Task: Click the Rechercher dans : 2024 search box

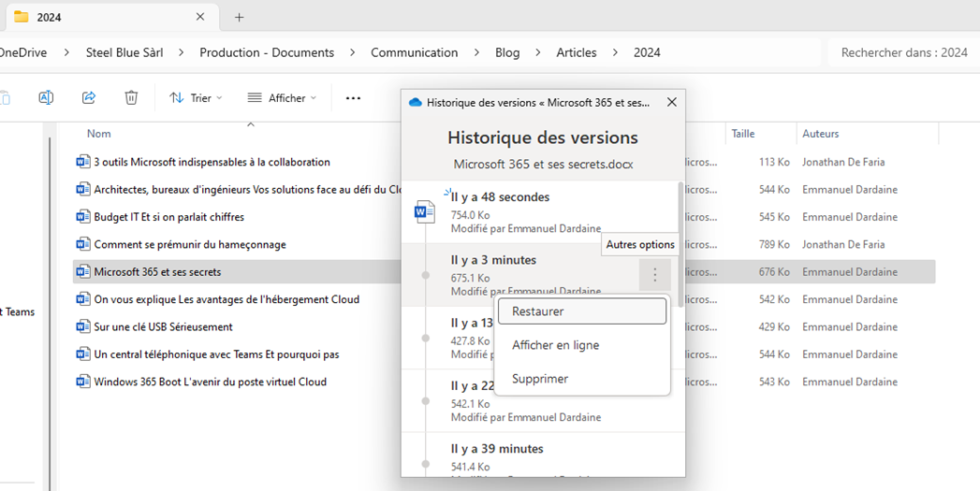Action: [x=904, y=52]
